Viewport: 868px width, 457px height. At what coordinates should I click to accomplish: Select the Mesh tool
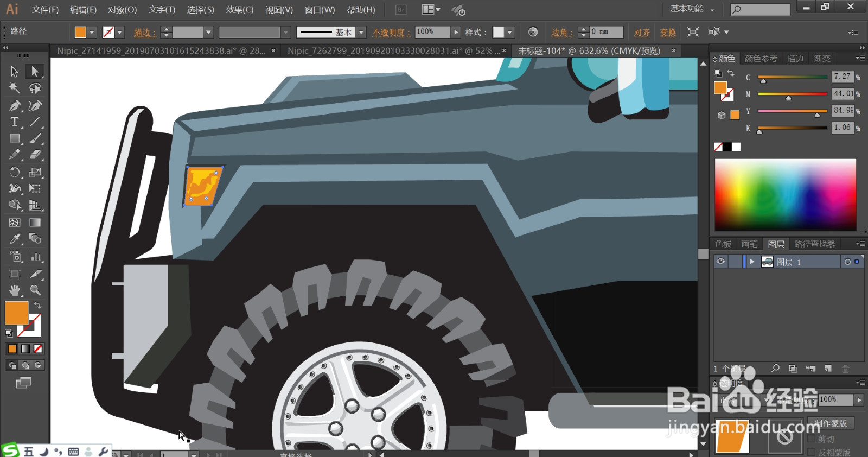pos(15,222)
